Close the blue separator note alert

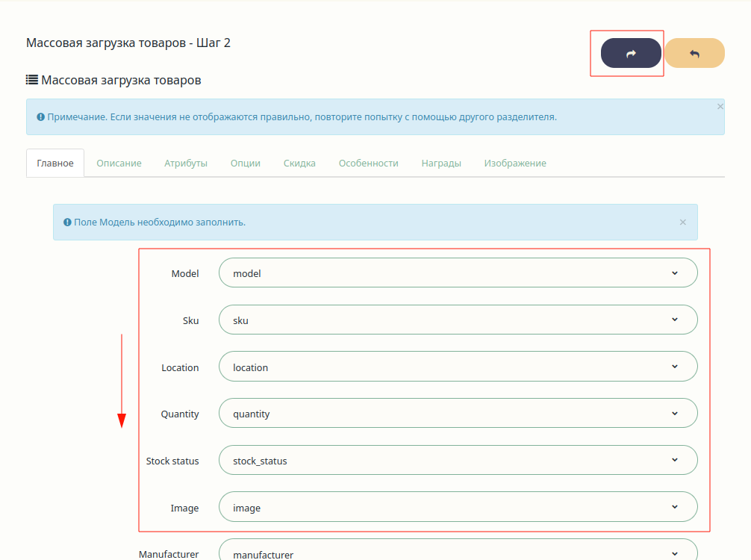pyautogui.click(x=720, y=107)
